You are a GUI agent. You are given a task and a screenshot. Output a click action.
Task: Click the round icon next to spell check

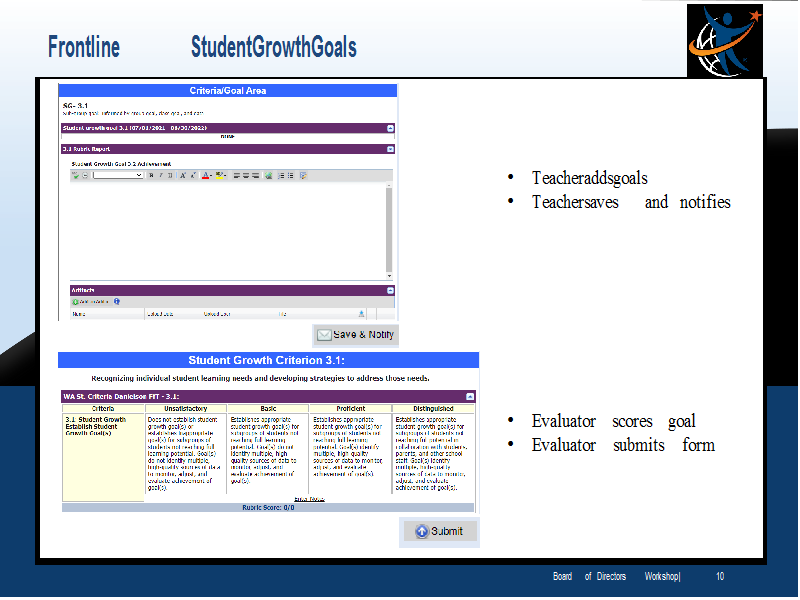pyautogui.click(x=85, y=176)
